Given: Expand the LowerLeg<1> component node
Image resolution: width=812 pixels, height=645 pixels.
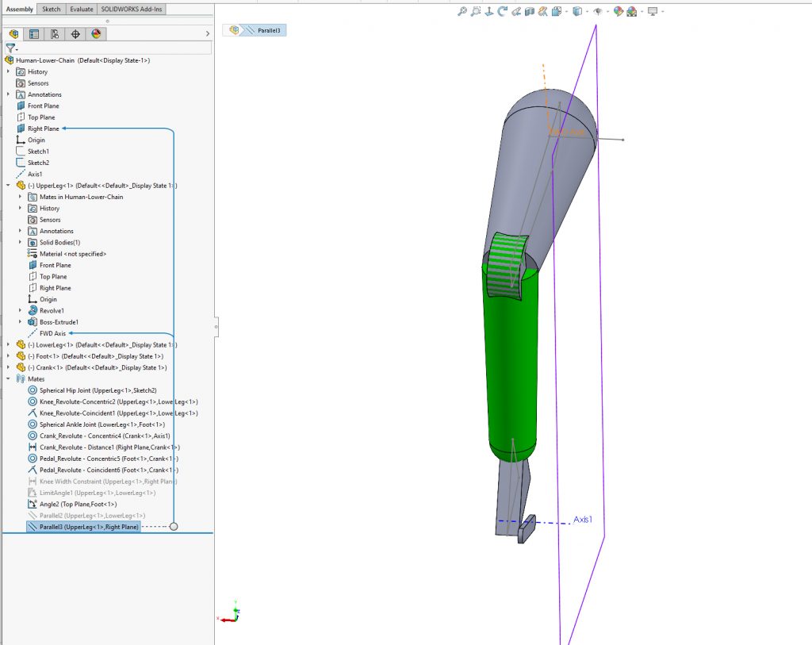Looking at the screenshot, I should [8, 345].
